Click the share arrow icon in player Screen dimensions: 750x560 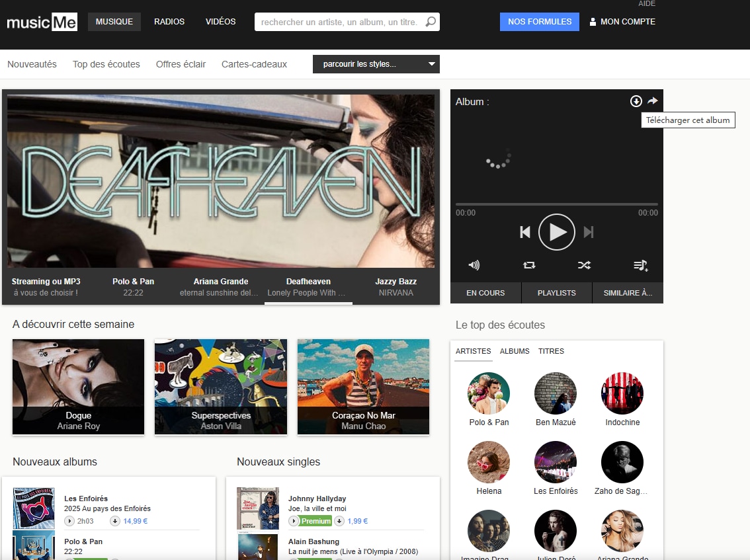pyautogui.click(x=653, y=101)
